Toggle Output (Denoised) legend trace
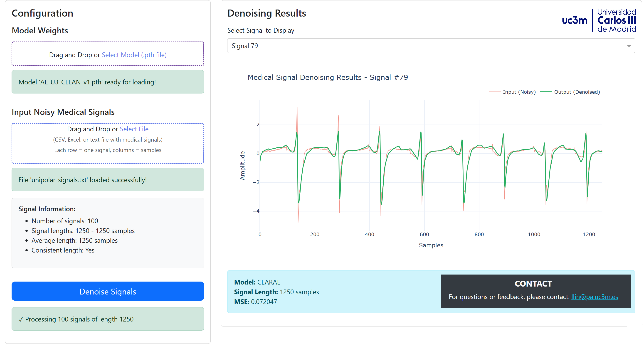 577,92
